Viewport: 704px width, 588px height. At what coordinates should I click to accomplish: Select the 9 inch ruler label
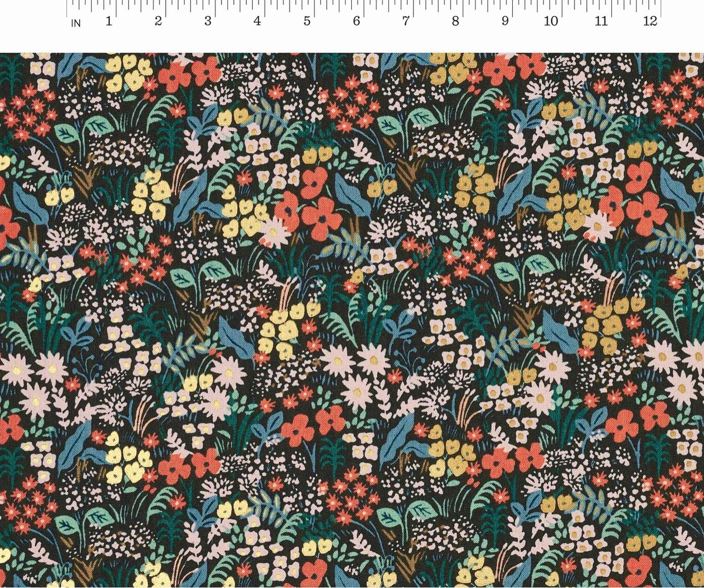click(505, 21)
